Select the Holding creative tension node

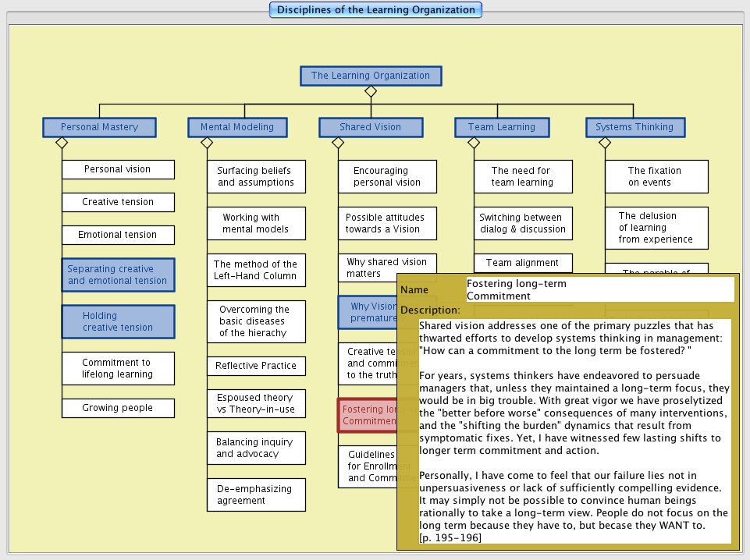118,321
